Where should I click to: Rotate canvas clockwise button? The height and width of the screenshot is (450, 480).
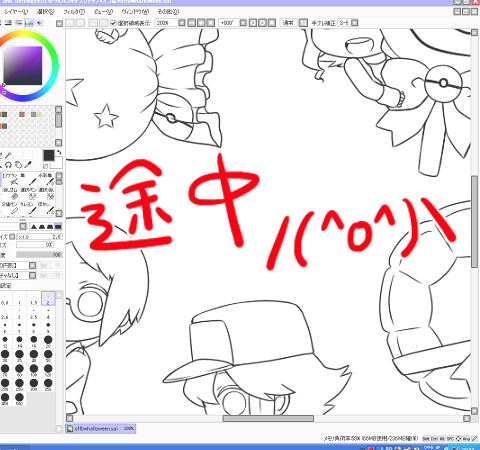click(263, 23)
